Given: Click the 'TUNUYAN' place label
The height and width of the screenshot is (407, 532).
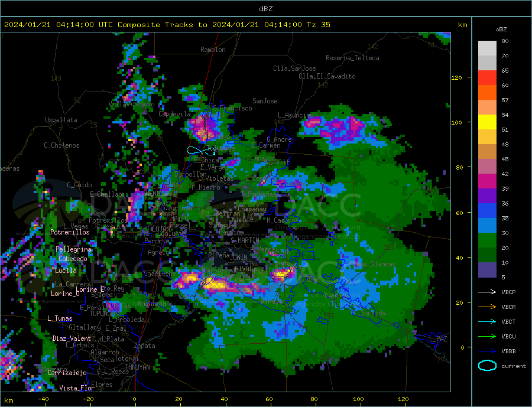Looking at the screenshot, I should click(x=137, y=367).
